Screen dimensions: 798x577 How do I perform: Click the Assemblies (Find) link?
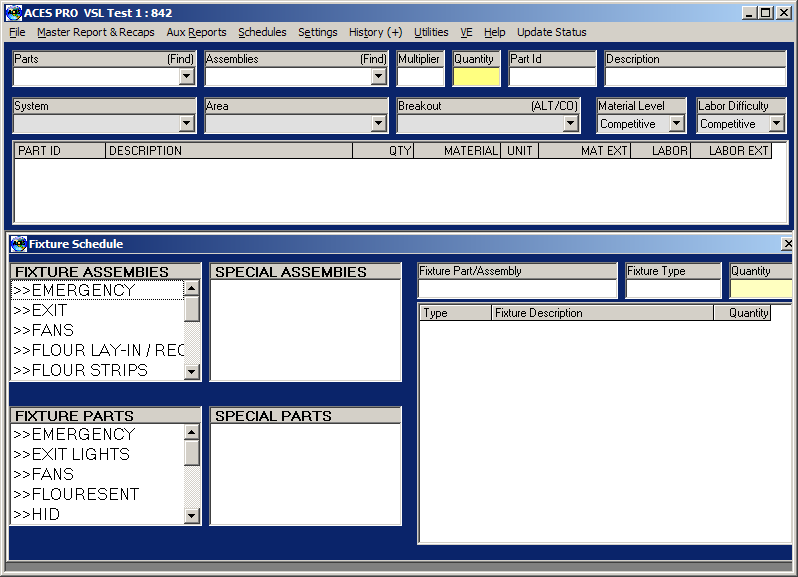point(373,59)
